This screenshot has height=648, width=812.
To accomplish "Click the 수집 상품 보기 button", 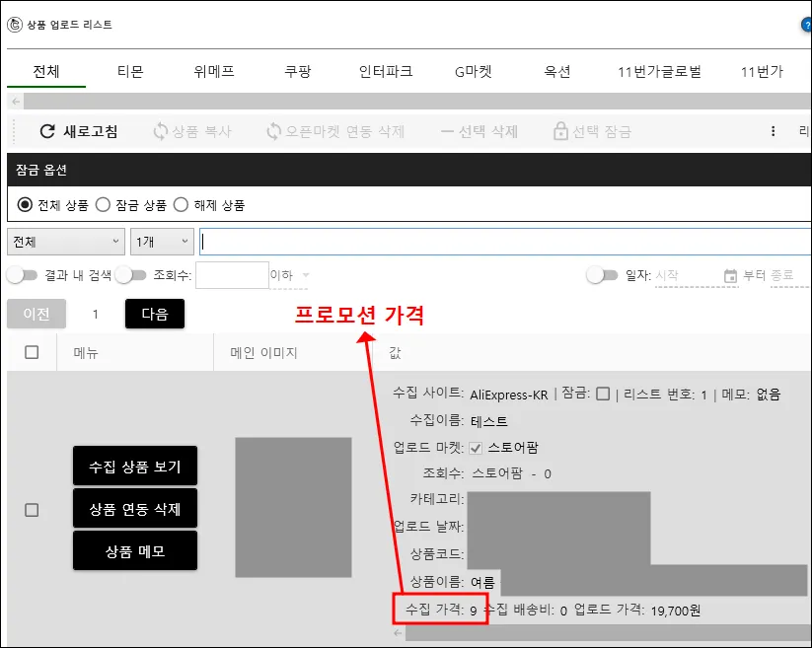I will pyautogui.click(x=135, y=467).
